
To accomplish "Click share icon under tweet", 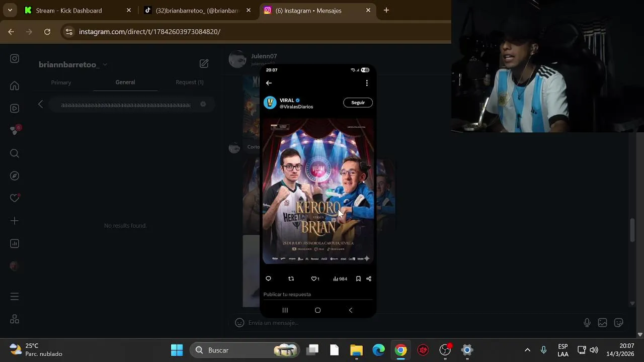I will tap(369, 279).
